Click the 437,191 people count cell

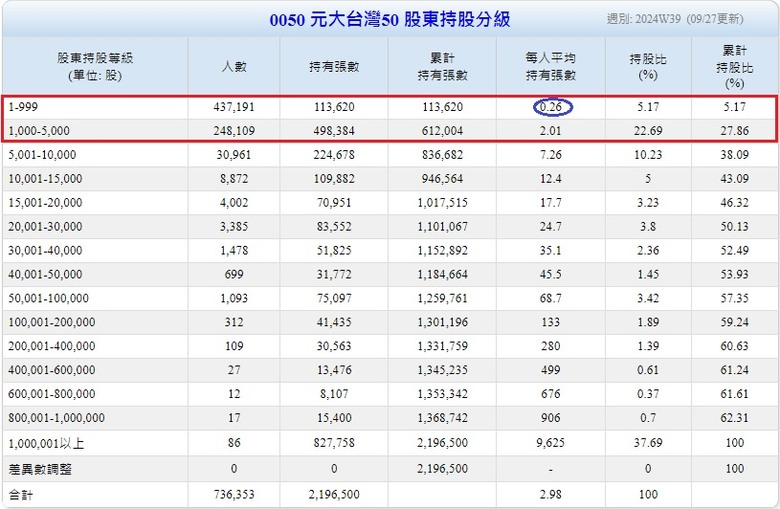pos(234,107)
